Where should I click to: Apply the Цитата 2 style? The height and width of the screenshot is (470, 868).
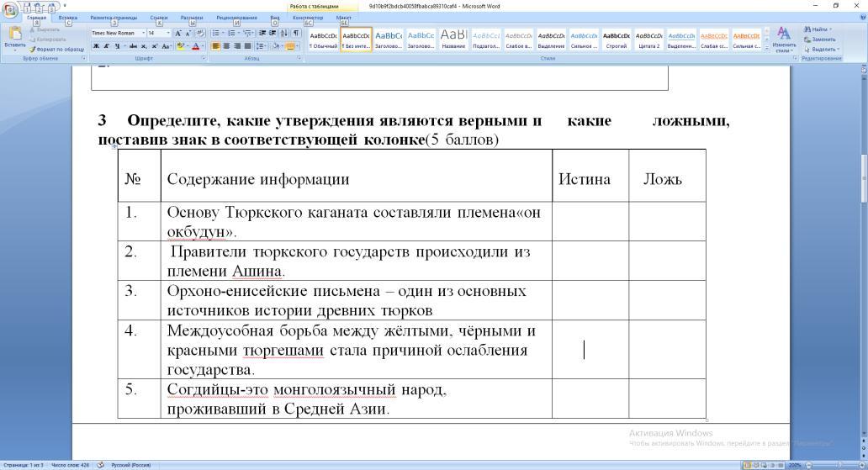(x=648, y=40)
